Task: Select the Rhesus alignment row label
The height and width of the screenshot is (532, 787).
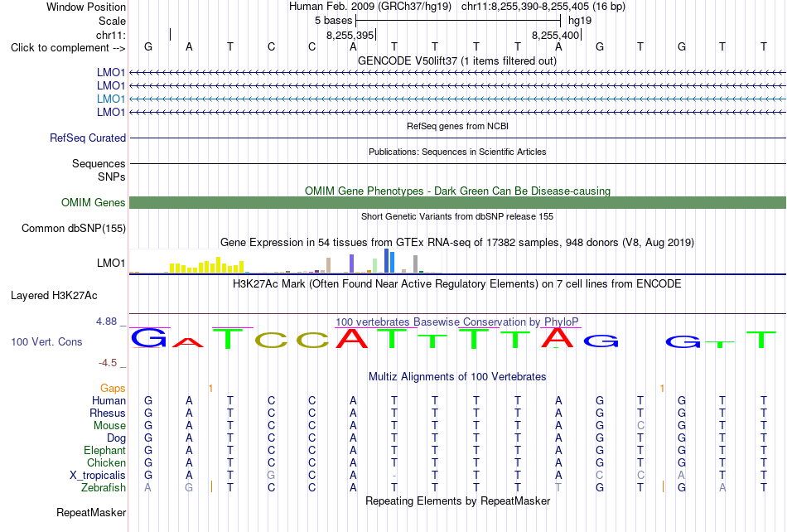Action: click(108, 413)
